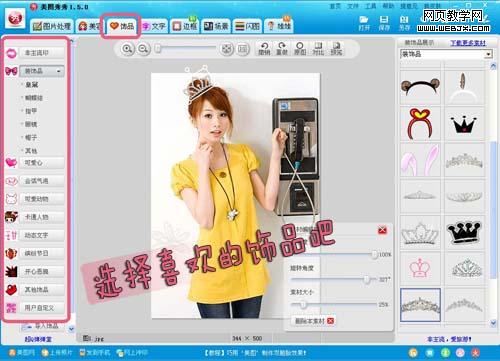Open the 卡通人物 category
The width and height of the screenshot is (500, 361).
pyautogui.click(x=42, y=217)
